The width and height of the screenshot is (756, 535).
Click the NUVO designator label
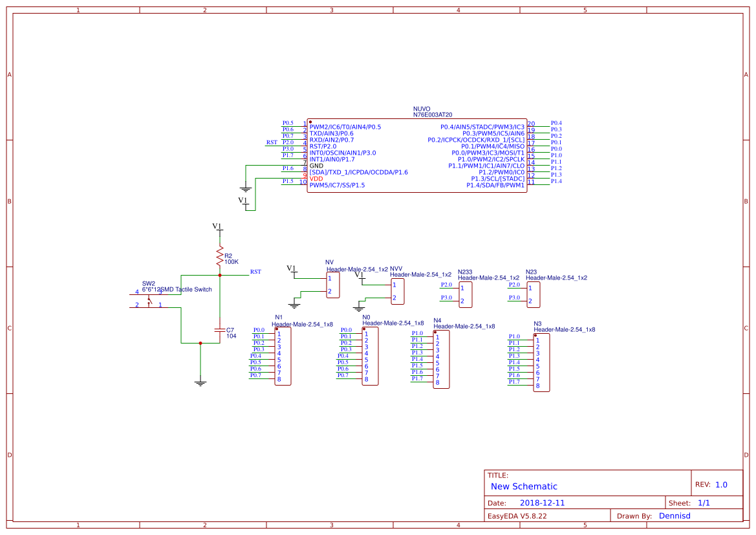[422, 109]
